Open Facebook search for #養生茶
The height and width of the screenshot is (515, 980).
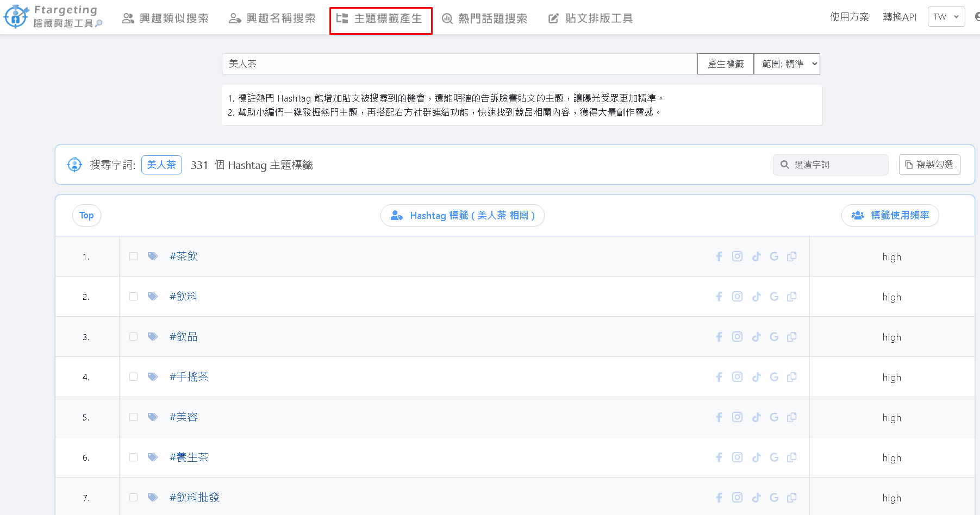coord(719,457)
